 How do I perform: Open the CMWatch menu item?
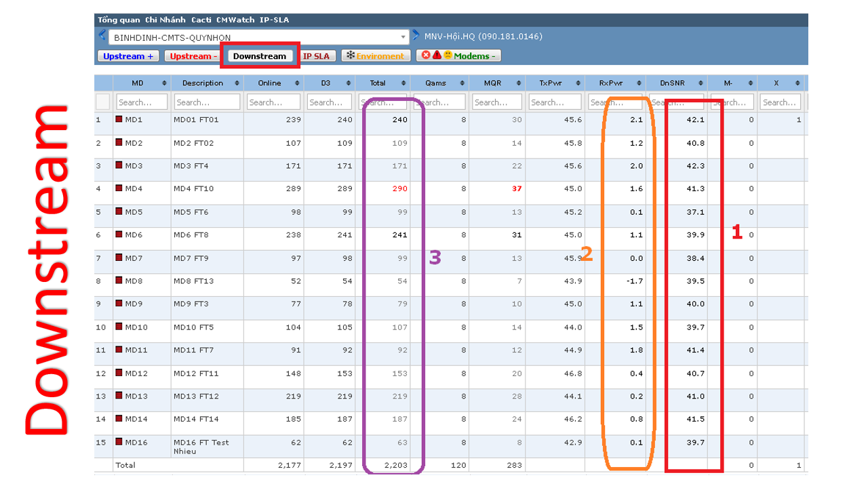click(235, 20)
